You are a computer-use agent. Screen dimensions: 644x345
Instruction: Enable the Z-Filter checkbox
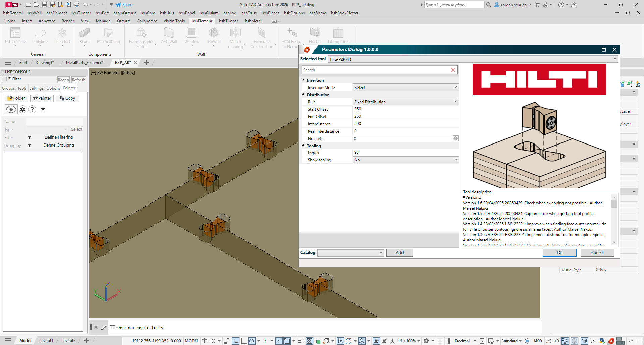coord(4,79)
